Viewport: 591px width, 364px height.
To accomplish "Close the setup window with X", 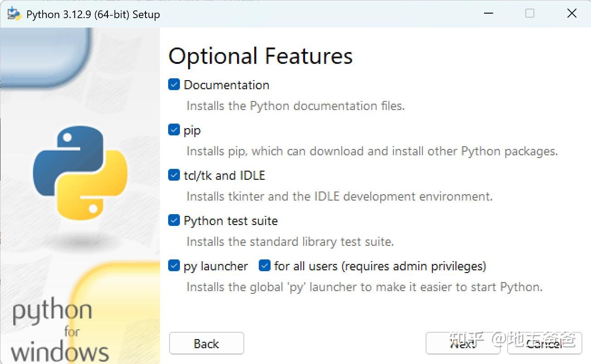I will point(572,14).
